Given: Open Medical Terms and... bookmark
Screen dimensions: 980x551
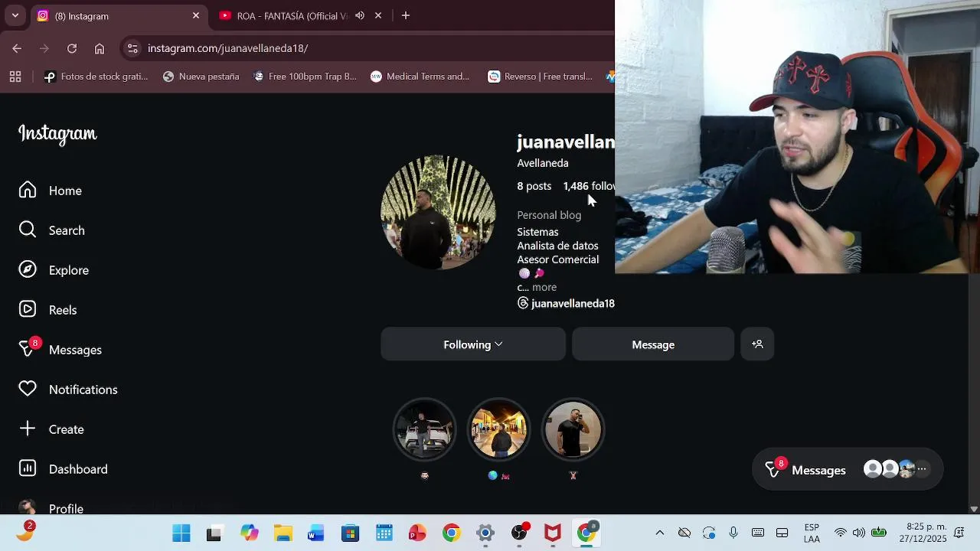Looking at the screenshot, I should point(420,77).
